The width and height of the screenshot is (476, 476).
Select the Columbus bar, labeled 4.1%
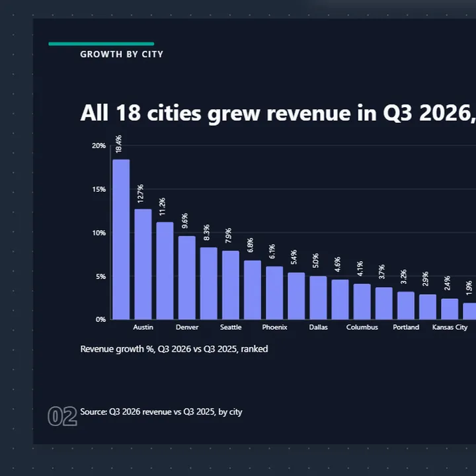362,301
